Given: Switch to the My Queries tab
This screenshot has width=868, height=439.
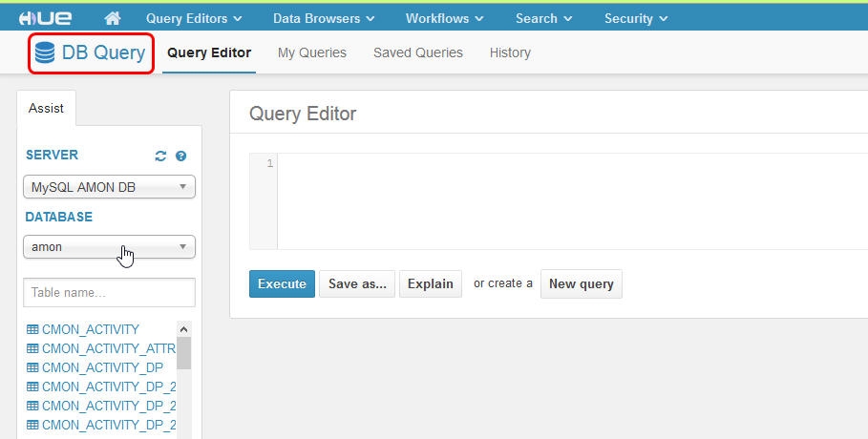Looking at the screenshot, I should point(312,52).
